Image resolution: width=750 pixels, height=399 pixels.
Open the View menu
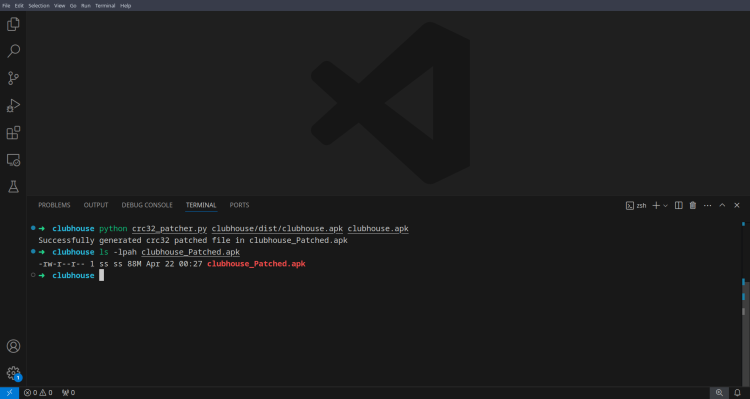pyautogui.click(x=59, y=6)
